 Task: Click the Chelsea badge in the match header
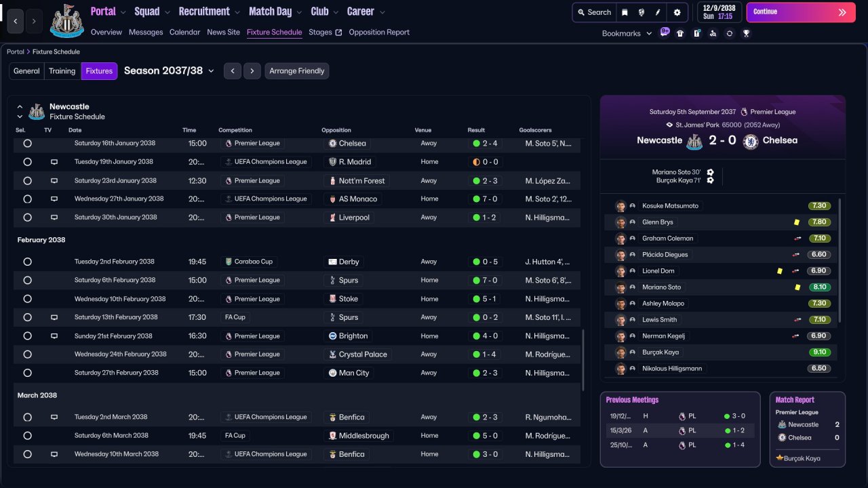(x=750, y=141)
